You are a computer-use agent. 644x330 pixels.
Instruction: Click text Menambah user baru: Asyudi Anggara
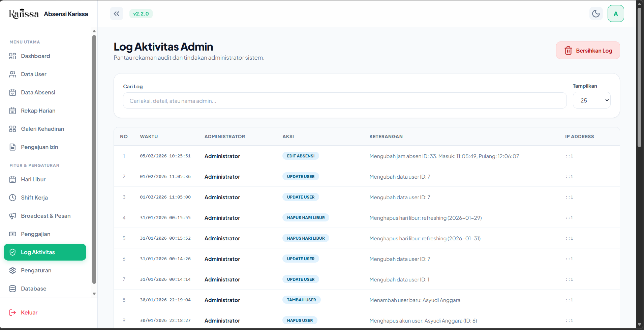click(415, 300)
